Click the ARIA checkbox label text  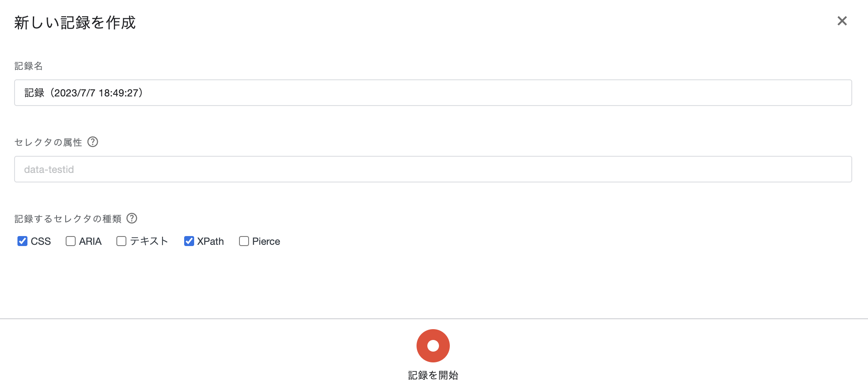tap(90, 241)
